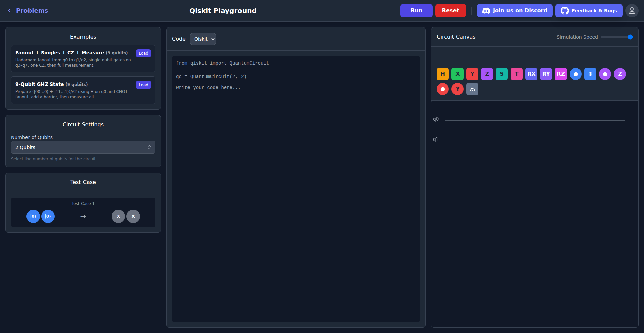Select the gray measurement gate
This screenshot has width=644, height=333.
(472, 89)
